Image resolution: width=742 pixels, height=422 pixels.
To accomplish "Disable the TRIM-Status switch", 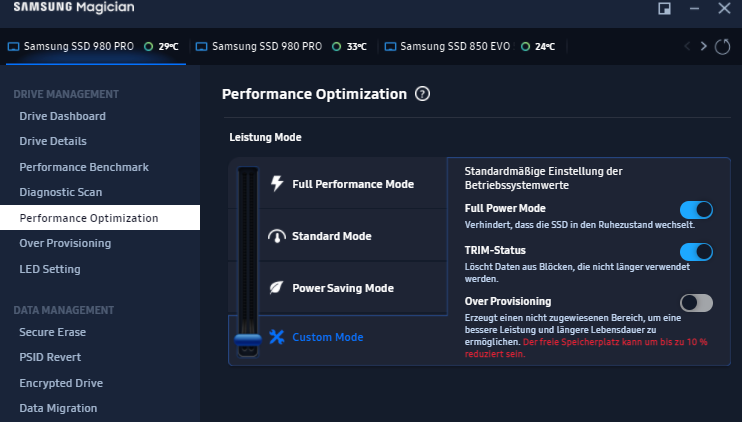I will (x=696, y=252).
